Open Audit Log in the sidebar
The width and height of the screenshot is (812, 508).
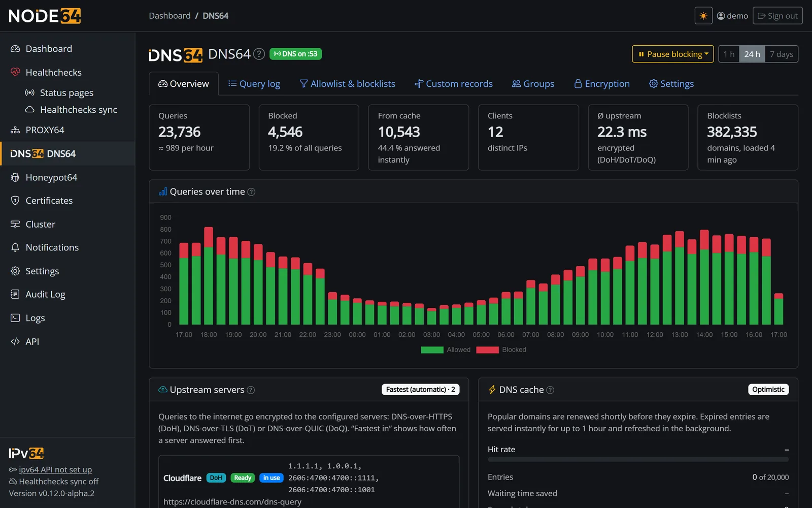click(67, 295)
